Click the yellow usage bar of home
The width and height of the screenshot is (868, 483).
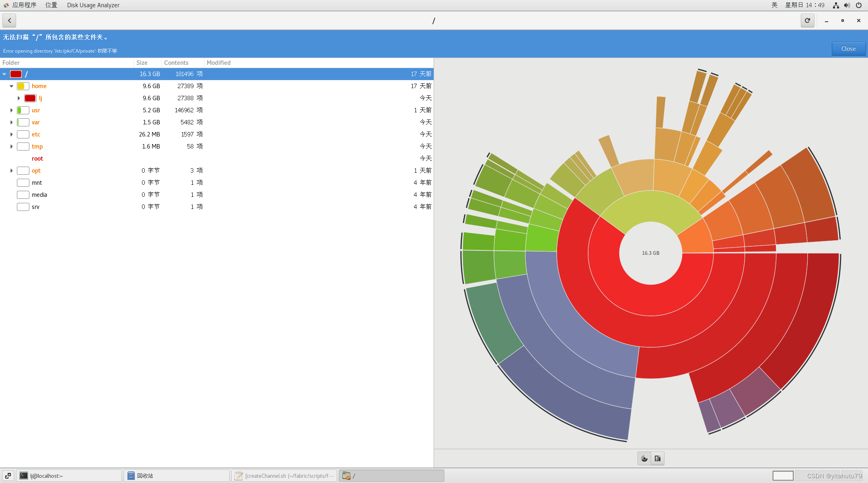point(23,86)
